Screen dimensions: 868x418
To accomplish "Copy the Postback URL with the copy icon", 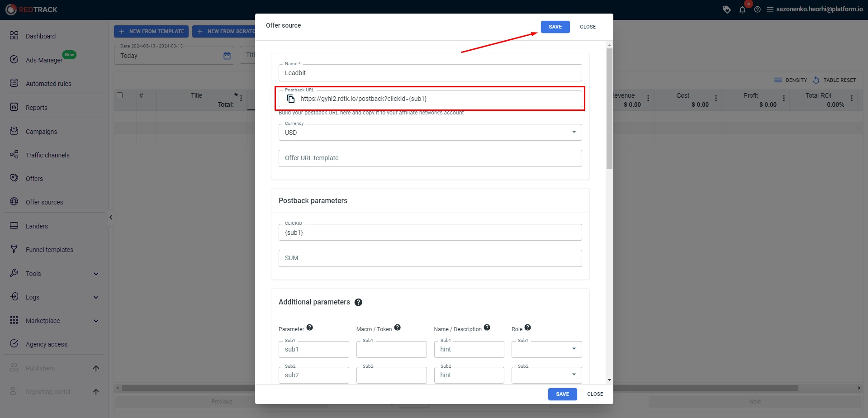I will point(291,99).
